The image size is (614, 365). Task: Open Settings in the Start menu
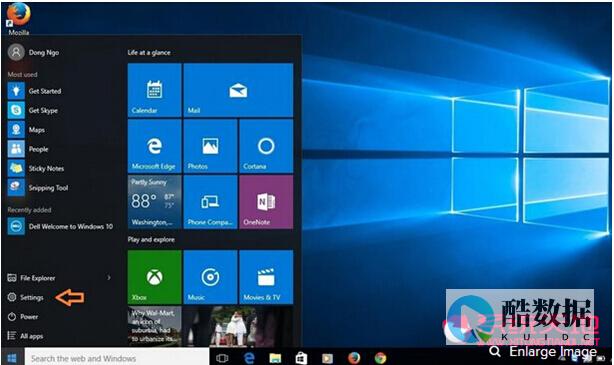click(x=25, y=297)
